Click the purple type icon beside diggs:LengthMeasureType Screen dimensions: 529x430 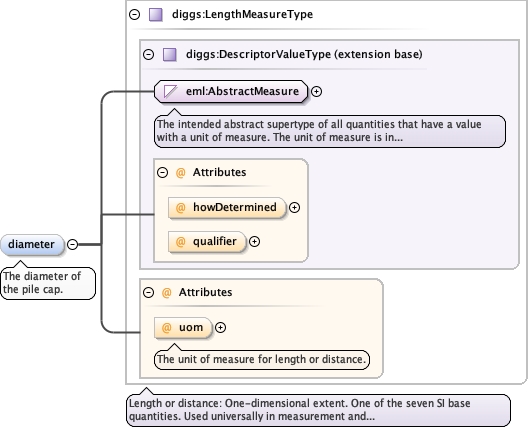click(x=156, y=15)
